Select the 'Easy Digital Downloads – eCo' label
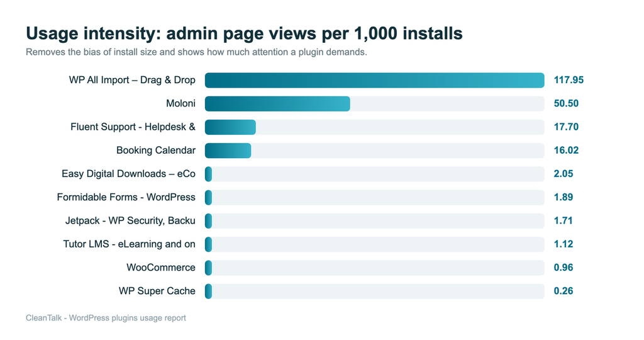Screen dimensions: 644x340 128,174
